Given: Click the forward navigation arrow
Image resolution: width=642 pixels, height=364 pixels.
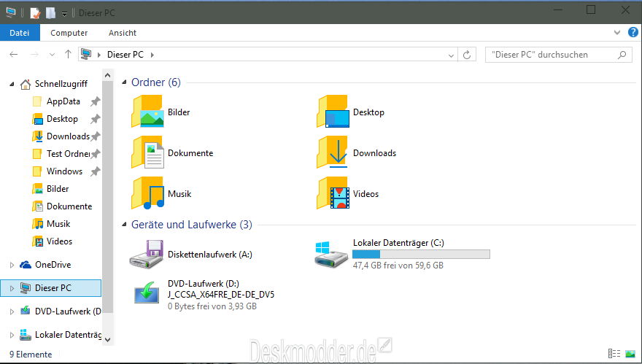Looking at the screenshot, I should click(34, 54).
